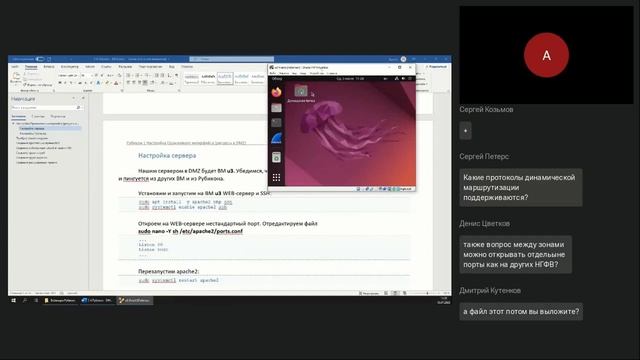This screenshot has width=640, height=360.
Task: Click the Word title bar search box
Action: (x=231, y=59)
